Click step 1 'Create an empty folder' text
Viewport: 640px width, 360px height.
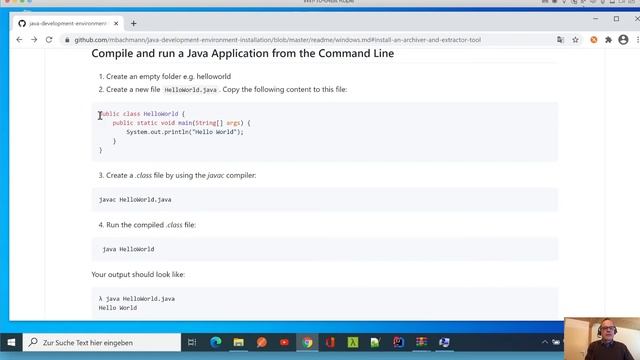point(169,76)
